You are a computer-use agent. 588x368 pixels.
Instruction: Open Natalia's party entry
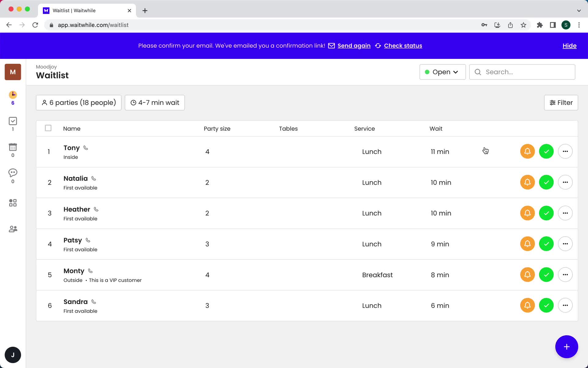pyautogui.click(x=307, y=182)
